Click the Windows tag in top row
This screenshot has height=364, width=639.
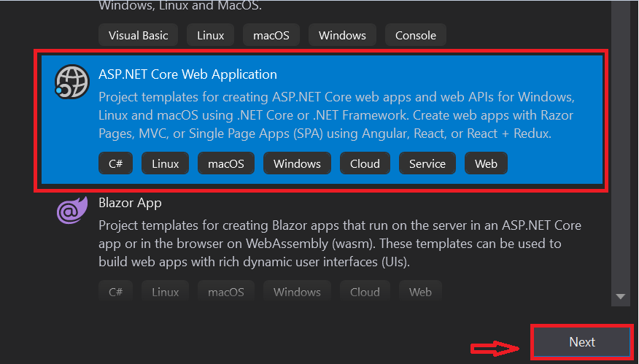tap(342, 36)
